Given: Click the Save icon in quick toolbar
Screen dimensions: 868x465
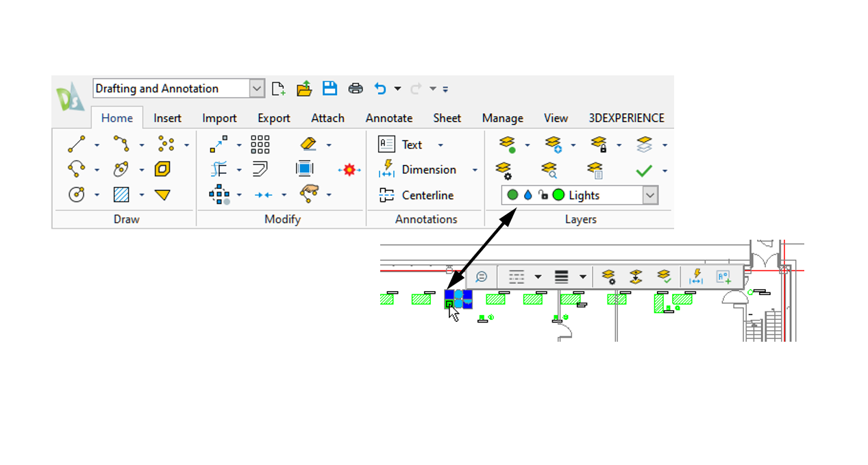Looking at the screenshot, I should (x=330, y=88).
